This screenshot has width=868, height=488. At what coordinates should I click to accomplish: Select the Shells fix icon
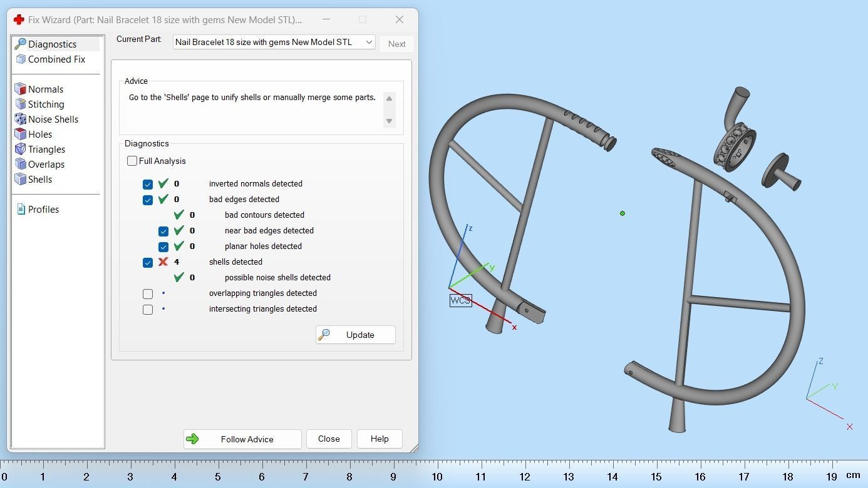point(21,179)
